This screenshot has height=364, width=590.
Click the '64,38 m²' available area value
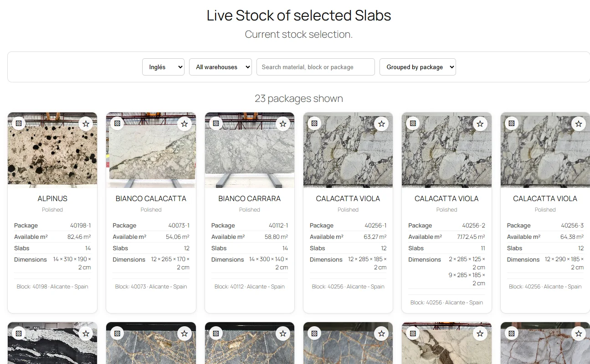click(x=572, y=237)
